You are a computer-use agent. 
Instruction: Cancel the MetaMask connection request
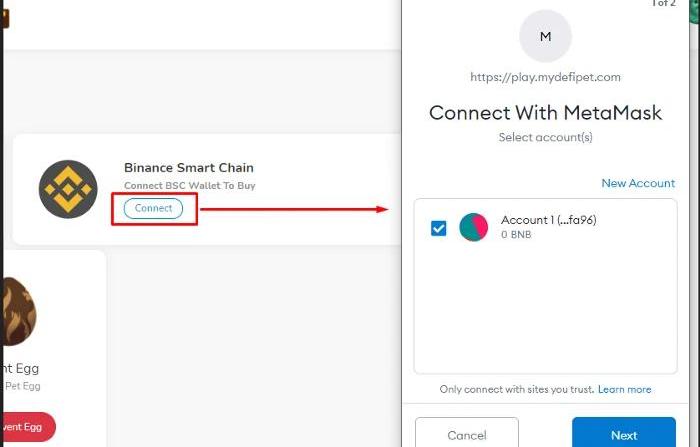(467, 434)
